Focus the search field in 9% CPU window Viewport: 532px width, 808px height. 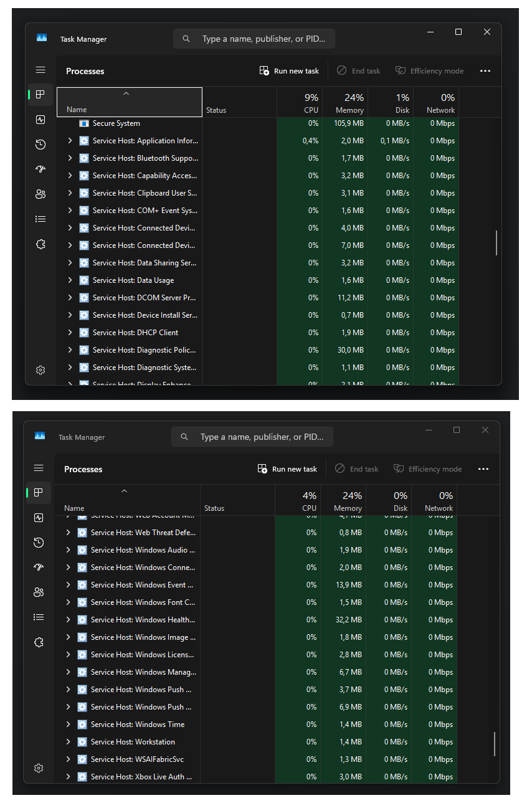pyautogui.click(x=254, y=39)
